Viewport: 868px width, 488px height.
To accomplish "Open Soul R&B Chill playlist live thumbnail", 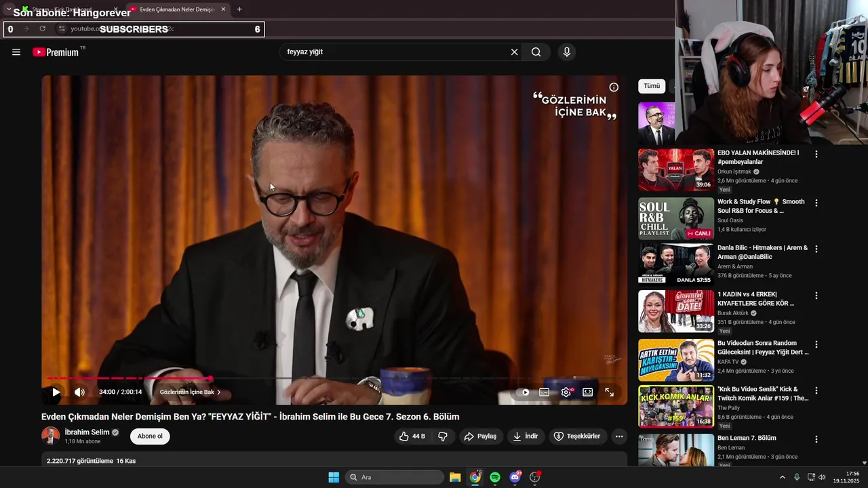I will click(676, 219).
